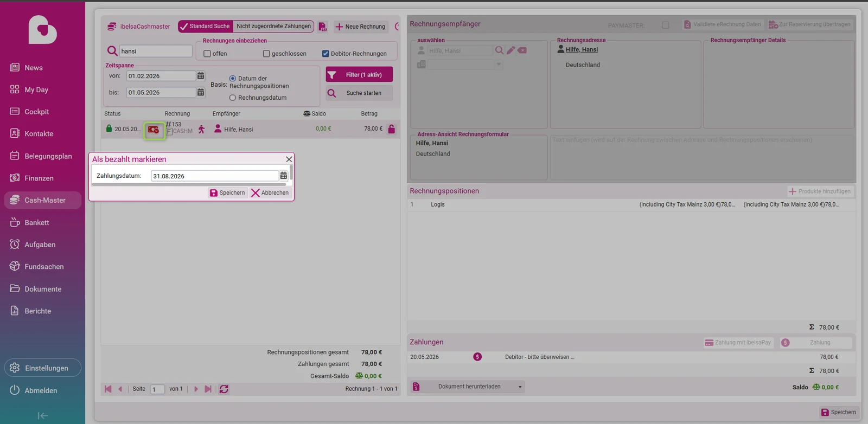Viewport: 868px width, 424px height.
Task: Switch to 'Nicht zugeordnete Zahlungen' tab
Action: pos(274,26)
